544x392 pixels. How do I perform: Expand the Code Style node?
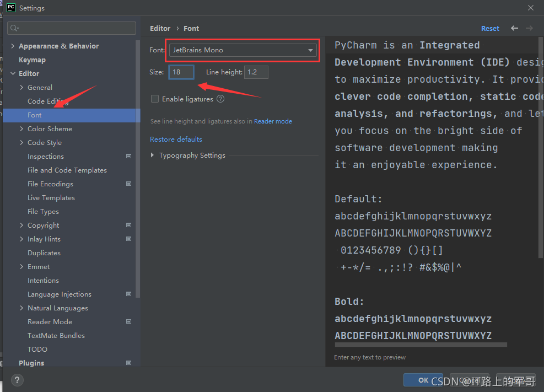tap(21, 143)
